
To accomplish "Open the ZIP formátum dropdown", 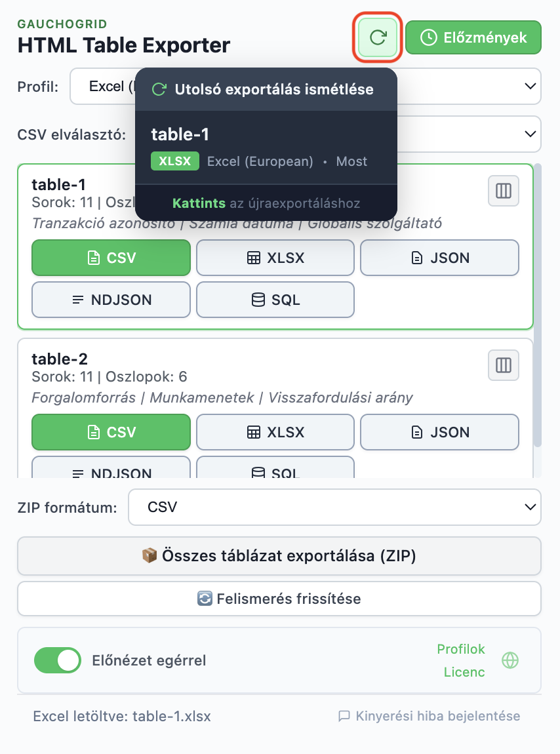I will (334, 507).
